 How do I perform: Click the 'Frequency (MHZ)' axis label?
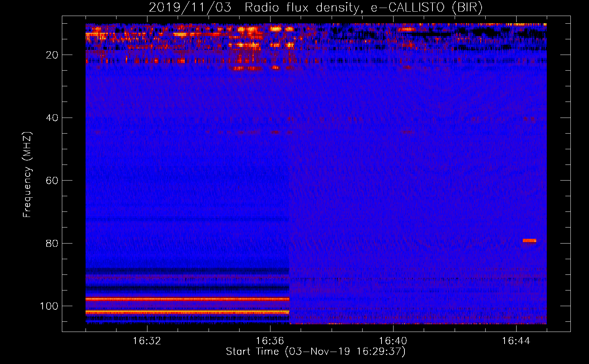coord(27,175)
